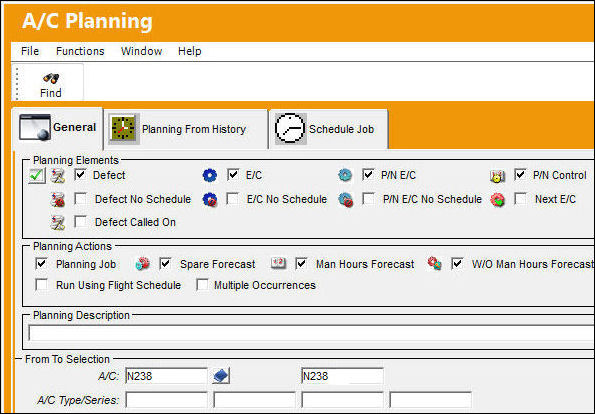Click the teal gear icon beside P/N E/C
The height and width of the screenshot is (414, 595).
[x=345, y=175]
